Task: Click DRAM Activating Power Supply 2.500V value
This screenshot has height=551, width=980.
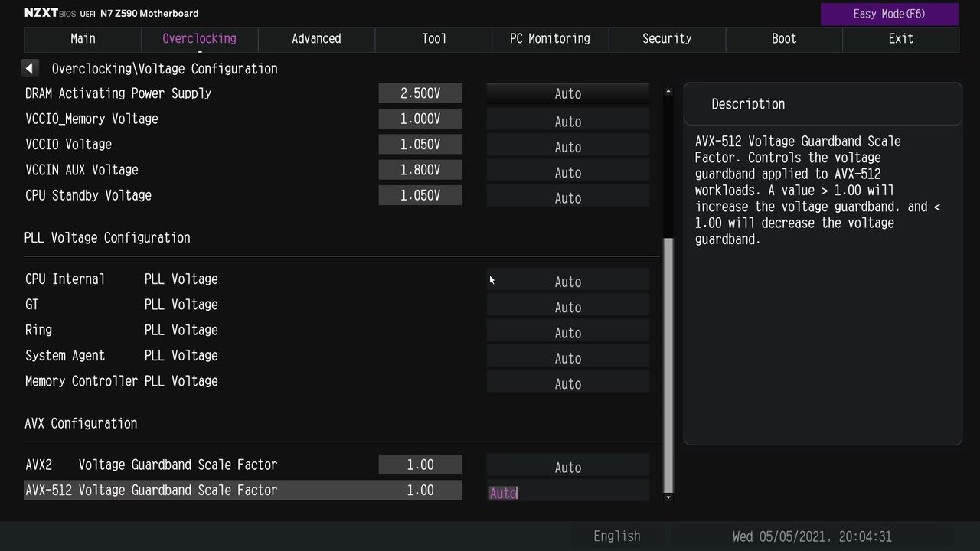Action: click(x=420, y=93)
